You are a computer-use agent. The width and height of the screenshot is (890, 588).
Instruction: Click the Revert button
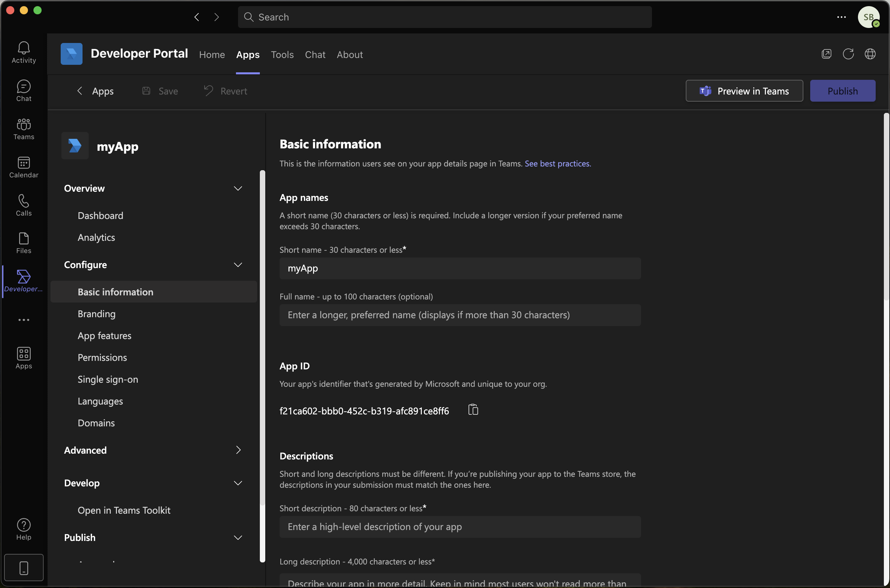pyautogui.click(x=226, y=91)
